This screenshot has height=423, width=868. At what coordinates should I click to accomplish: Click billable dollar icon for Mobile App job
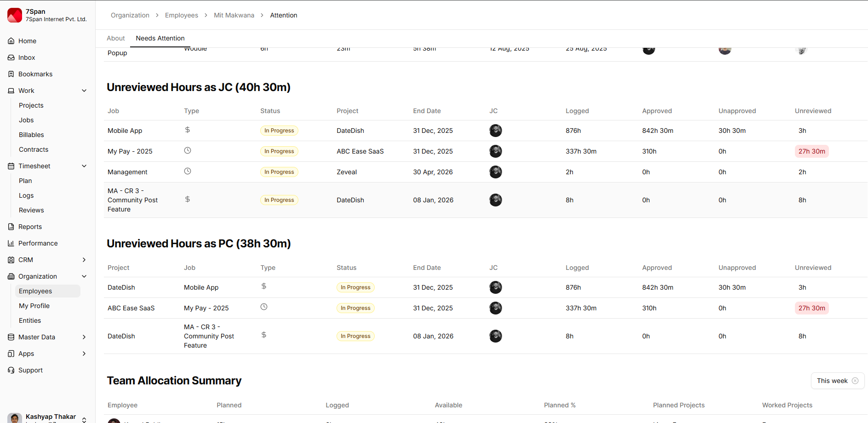pos(188,130)
